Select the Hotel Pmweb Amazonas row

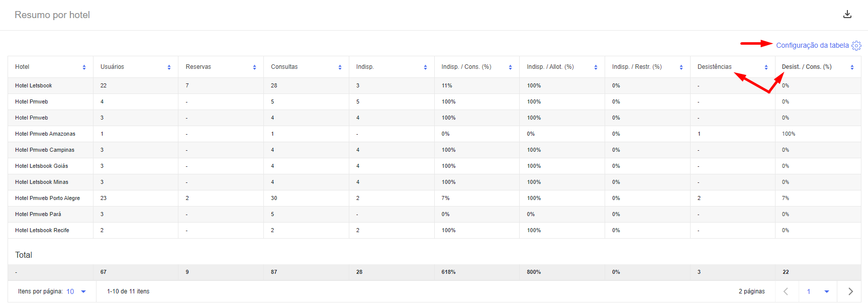click(434, 134)
